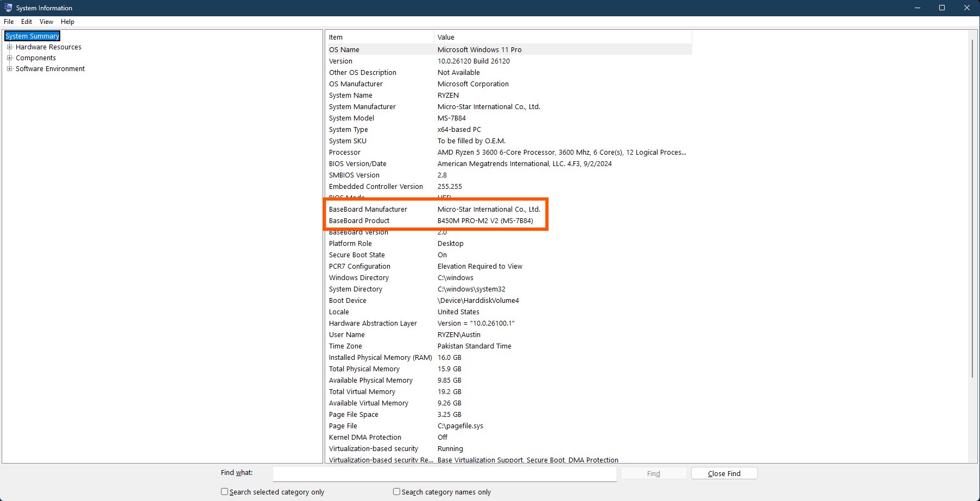
Task: Select the Kernel DMA Protection row
Action: click(x=509, y=437)
